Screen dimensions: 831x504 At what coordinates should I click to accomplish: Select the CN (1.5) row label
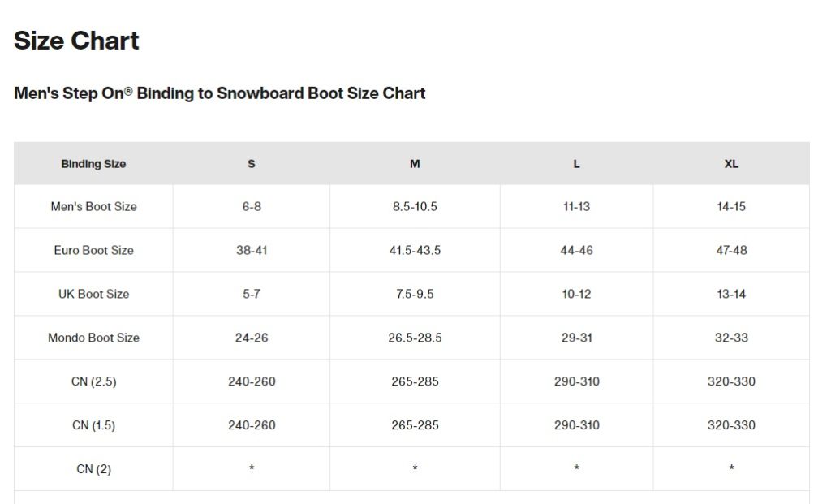click(93, 425)
